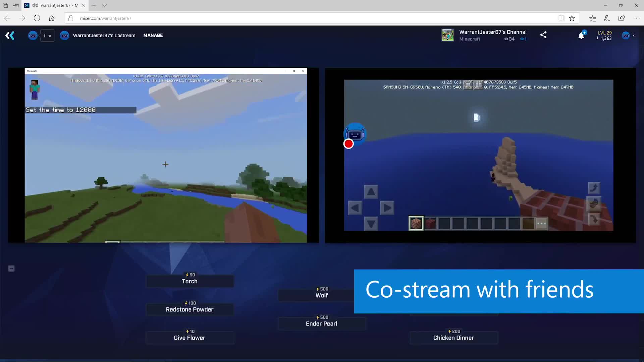644x362 pixels.
Task: Close the warrantjester67 tab
Action: click(x=83, y=5)
